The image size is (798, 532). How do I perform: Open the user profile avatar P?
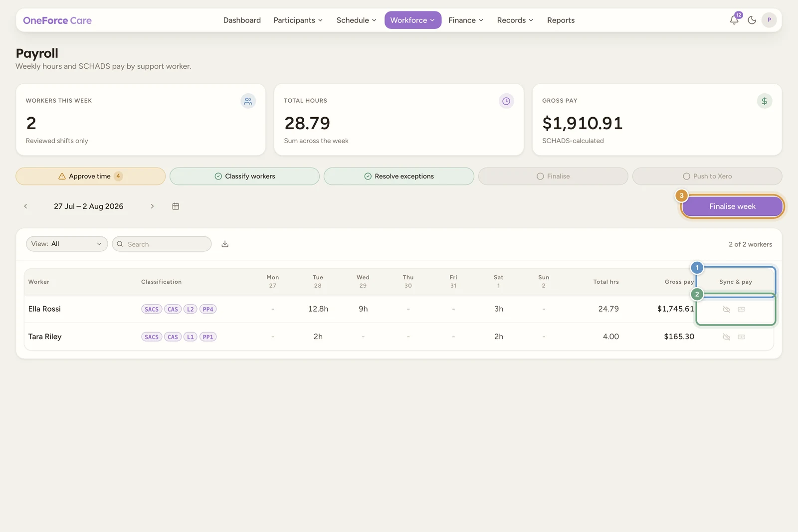(x=769, y=20)
